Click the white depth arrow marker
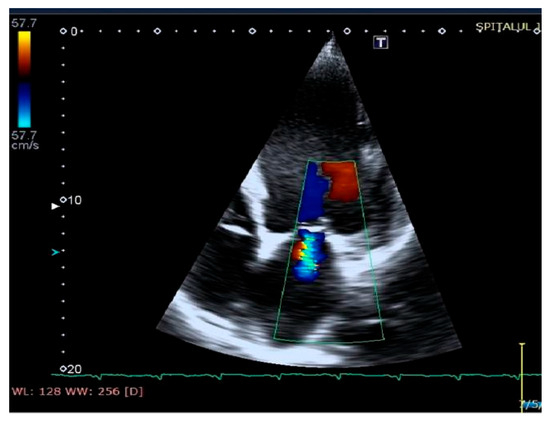 [55, 206]
